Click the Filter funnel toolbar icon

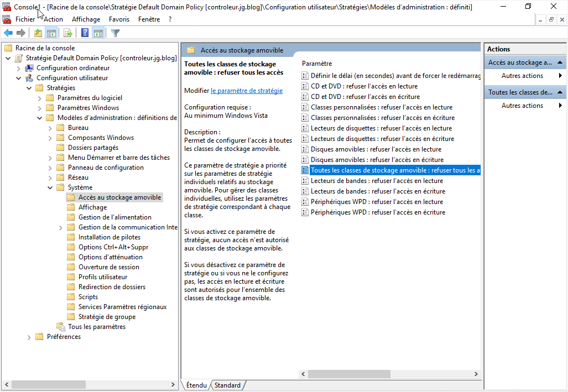click(115, 33)
